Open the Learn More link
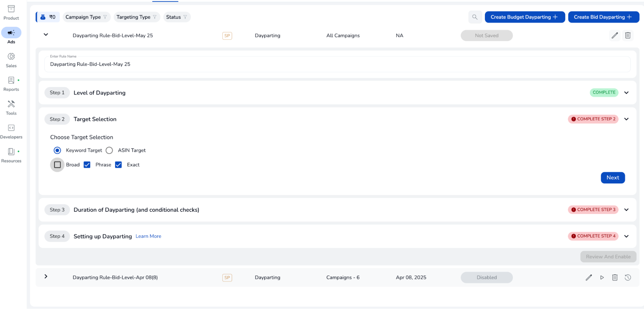Screen dimensions: 644x309 tap(148, 236)
